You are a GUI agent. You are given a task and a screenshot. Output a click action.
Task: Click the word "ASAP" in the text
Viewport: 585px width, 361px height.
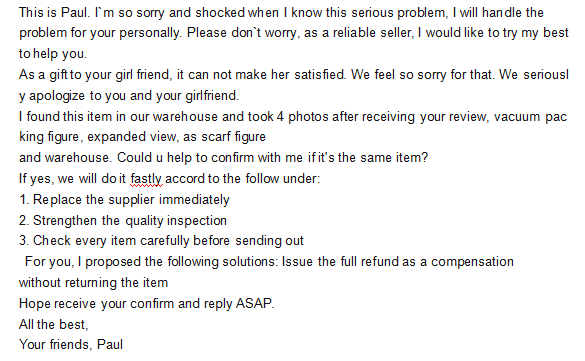point(254,304)
